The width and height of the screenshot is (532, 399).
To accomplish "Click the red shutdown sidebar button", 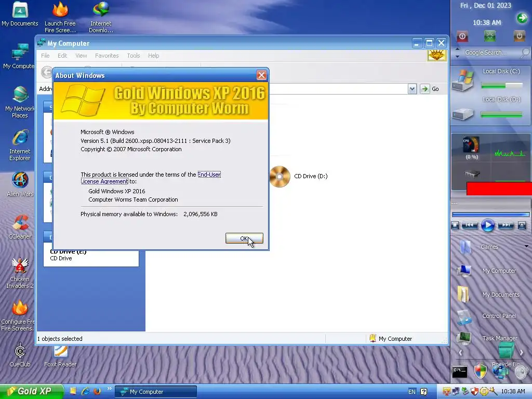I will tap(462, 36).
